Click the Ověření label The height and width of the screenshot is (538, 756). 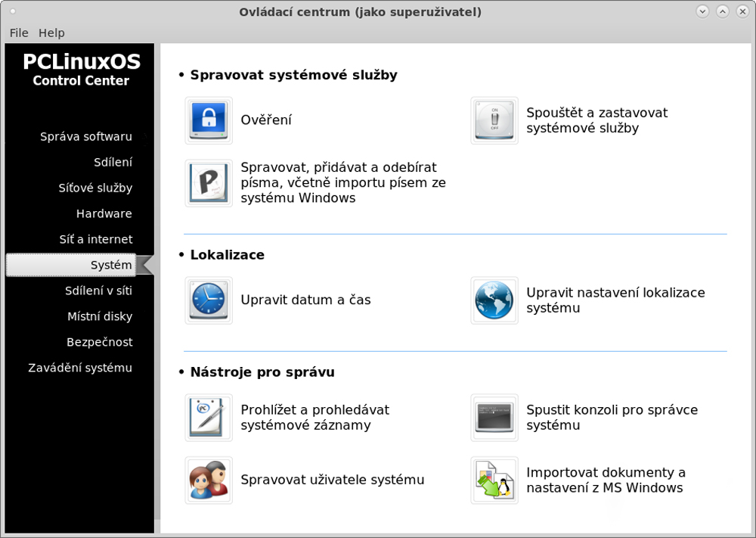point(266,120)
